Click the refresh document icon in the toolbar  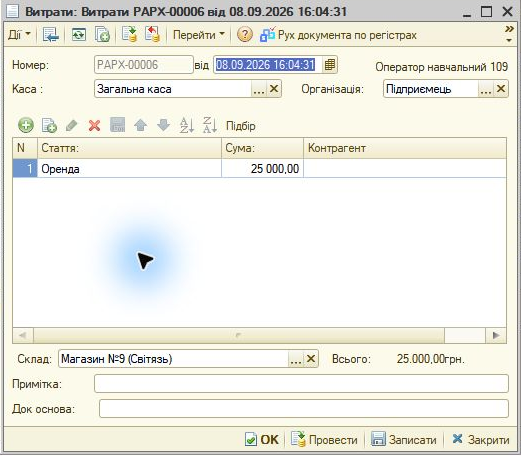coord(79,35)
